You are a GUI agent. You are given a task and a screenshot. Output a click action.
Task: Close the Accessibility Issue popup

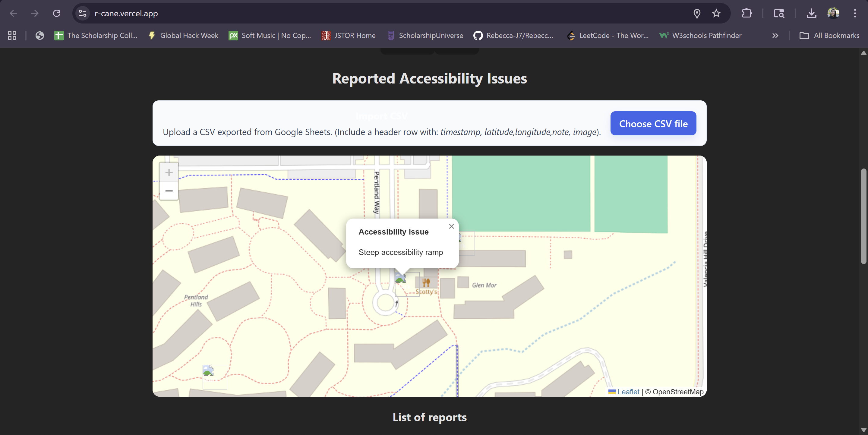click(451, 226)
